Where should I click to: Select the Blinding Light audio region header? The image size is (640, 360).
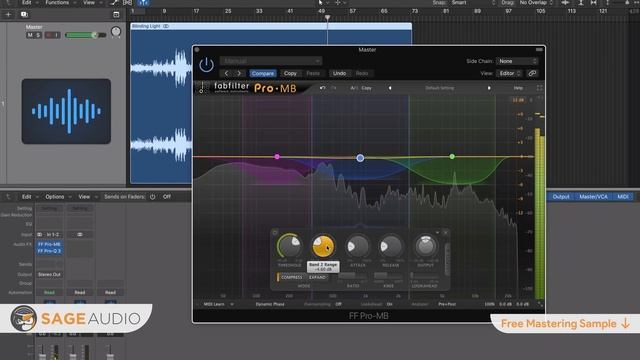(x=271, y=26)
